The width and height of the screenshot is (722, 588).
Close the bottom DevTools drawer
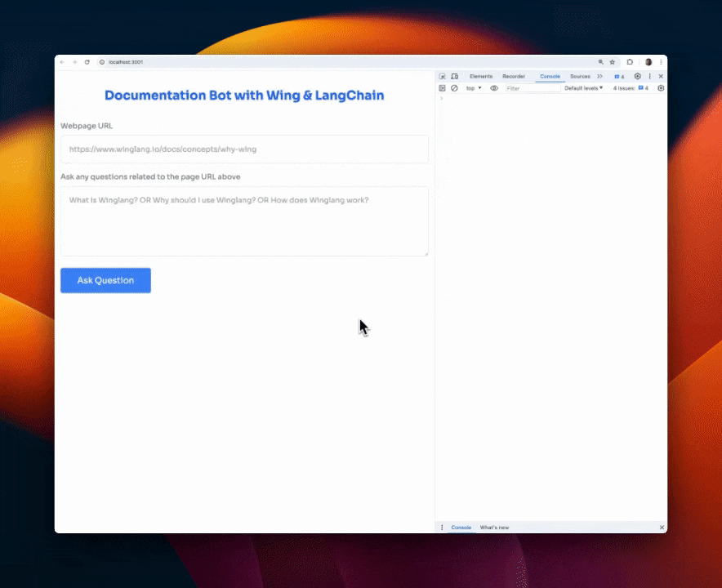tap(662, 528)
